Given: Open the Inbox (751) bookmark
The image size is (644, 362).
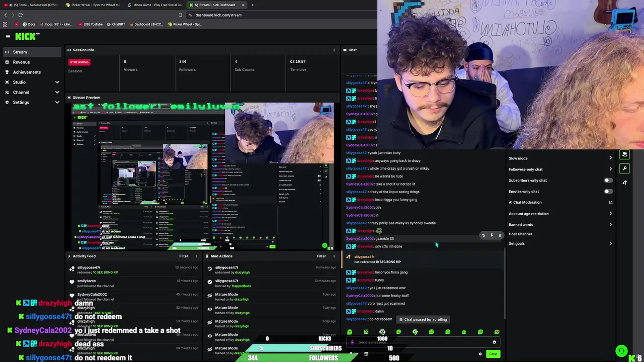Looking at the screenshot, I should coord(56,24).
